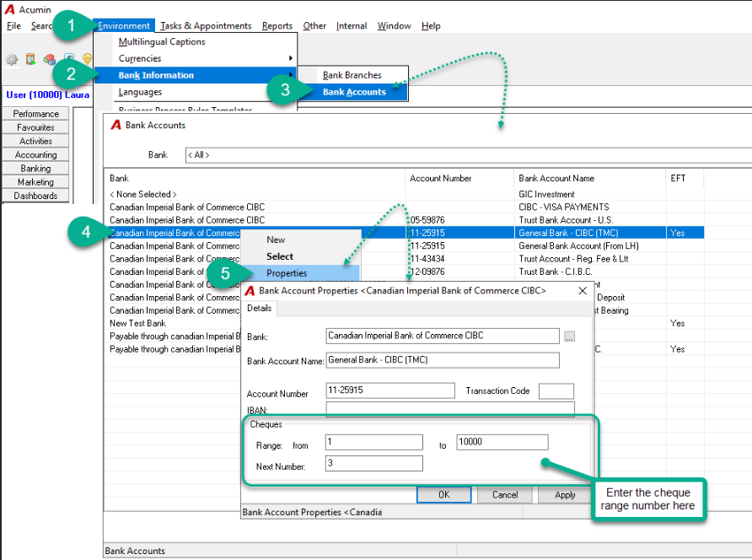Switch to the Details tab

(x=260, y=309)
